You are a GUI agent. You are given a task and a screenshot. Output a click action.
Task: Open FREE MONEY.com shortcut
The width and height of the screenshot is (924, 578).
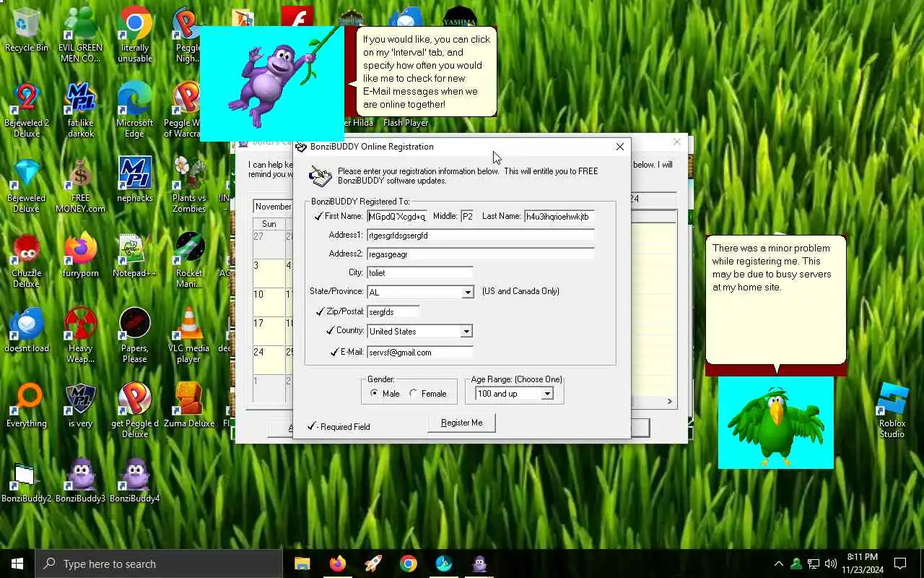[80, 185]
